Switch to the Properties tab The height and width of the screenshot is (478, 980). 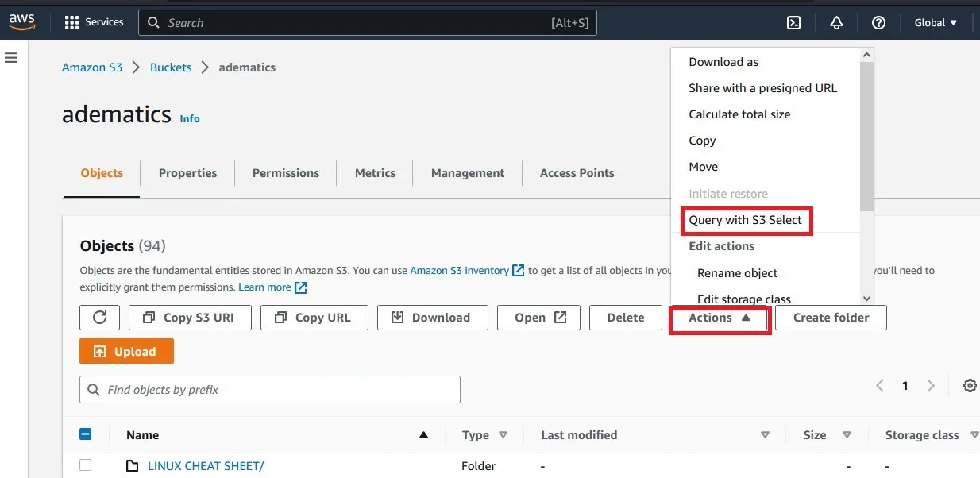(187, 173)
